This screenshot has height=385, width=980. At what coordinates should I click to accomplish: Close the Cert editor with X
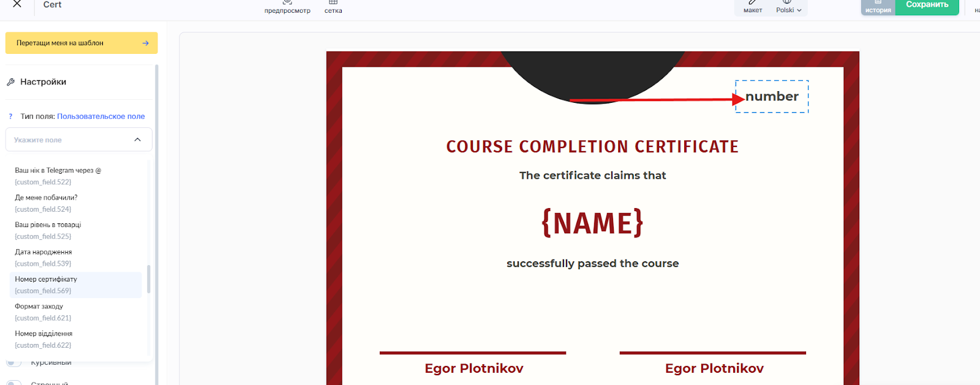[17, 4]
